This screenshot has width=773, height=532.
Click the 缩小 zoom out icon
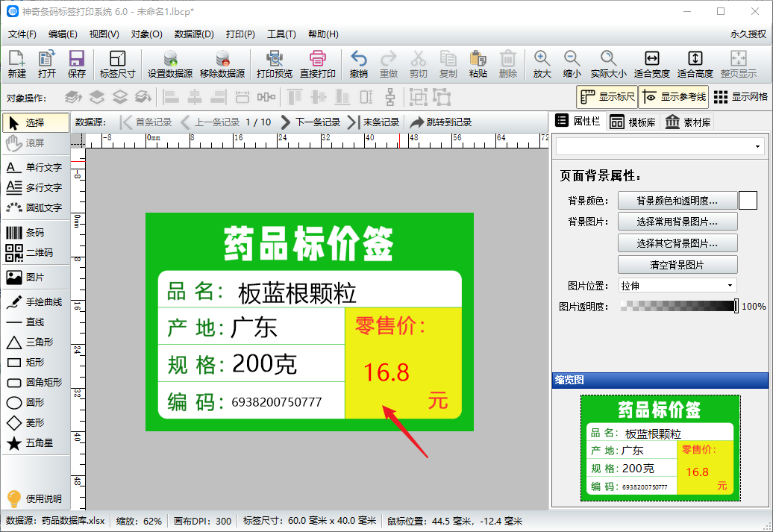pyautogui.click(x=572, y=64)
